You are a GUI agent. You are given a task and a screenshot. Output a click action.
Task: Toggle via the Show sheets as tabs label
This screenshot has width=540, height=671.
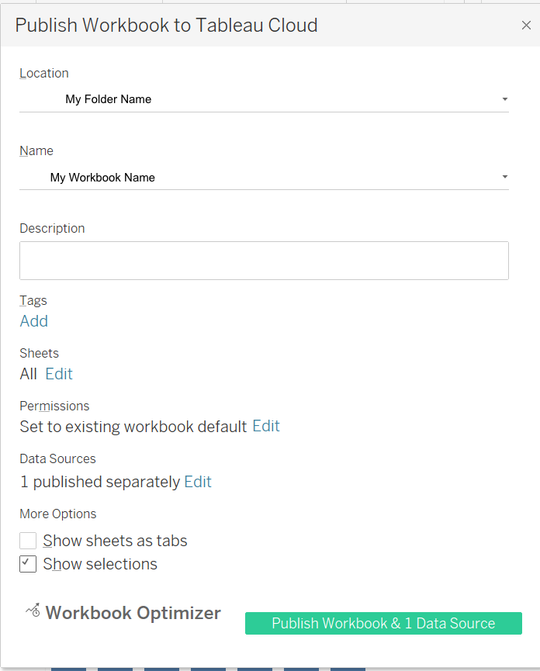(x=115, y=541)
